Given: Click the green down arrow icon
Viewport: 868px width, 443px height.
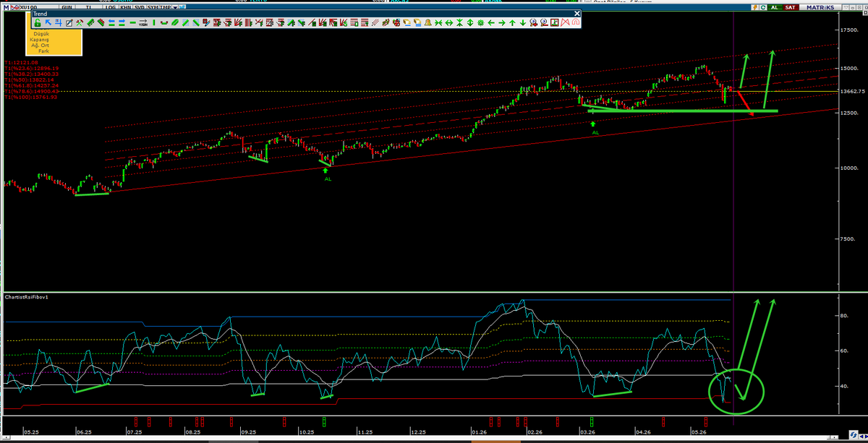Looking at the screenshot, I should point(523,23).
